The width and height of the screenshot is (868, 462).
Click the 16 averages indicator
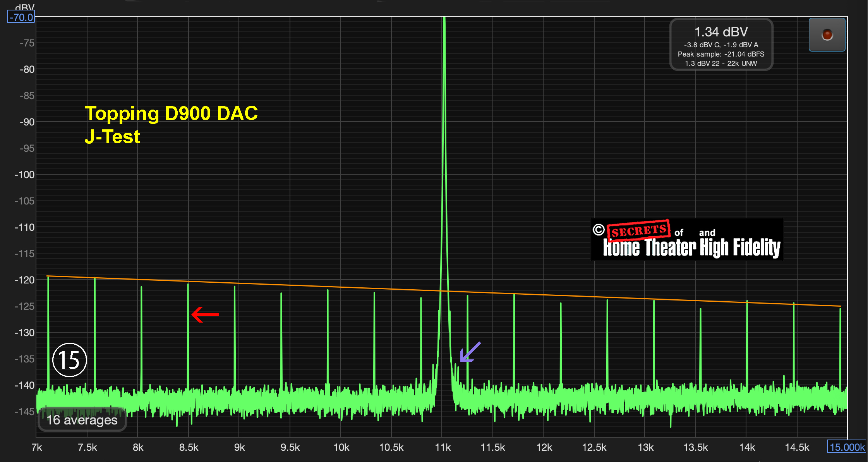point(82,420)
